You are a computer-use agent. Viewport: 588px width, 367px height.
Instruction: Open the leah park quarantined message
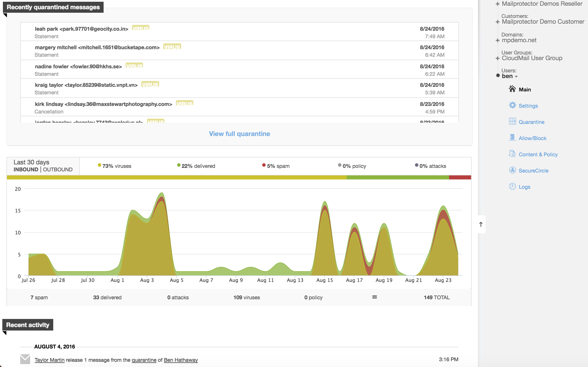(239, 32)
